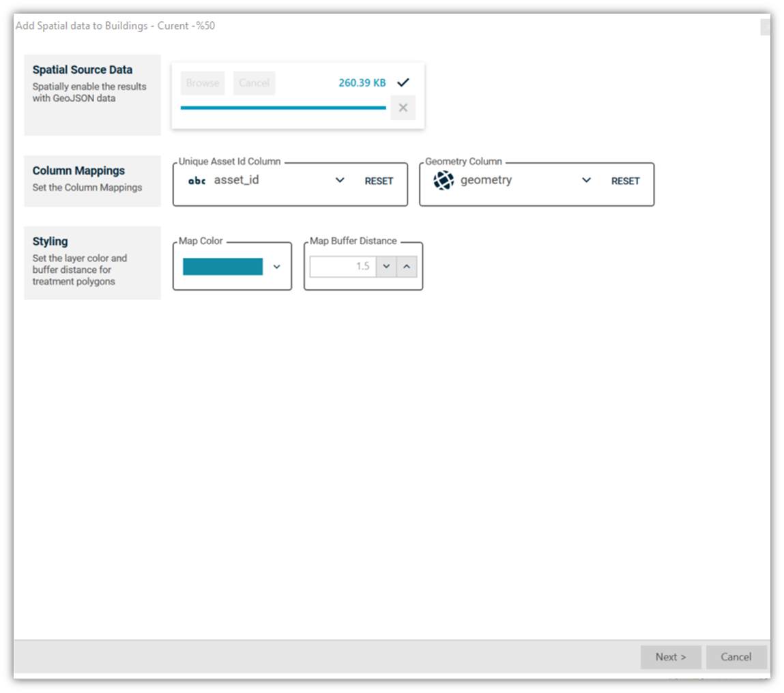Expand the Geometry Column dropdown arrow

click(x=587, y=180)
